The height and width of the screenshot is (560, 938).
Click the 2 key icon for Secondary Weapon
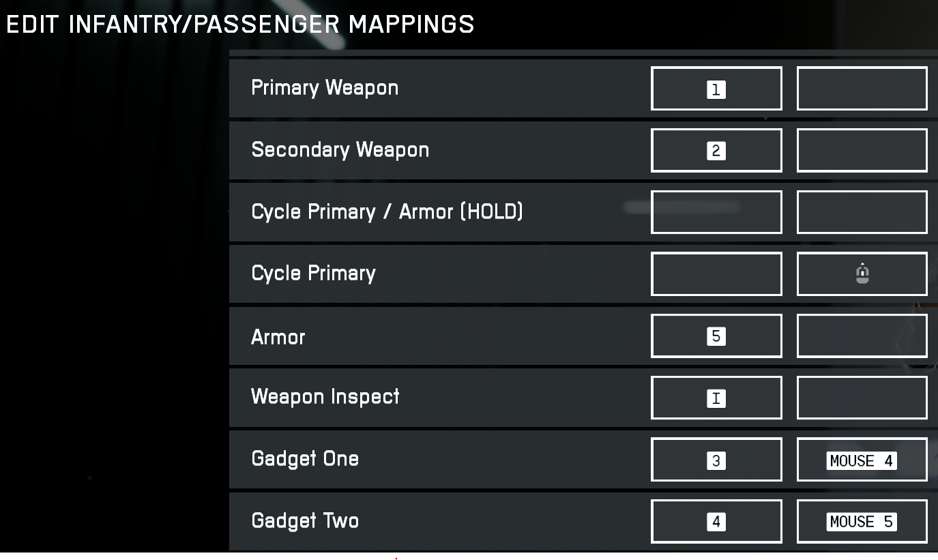716,151
